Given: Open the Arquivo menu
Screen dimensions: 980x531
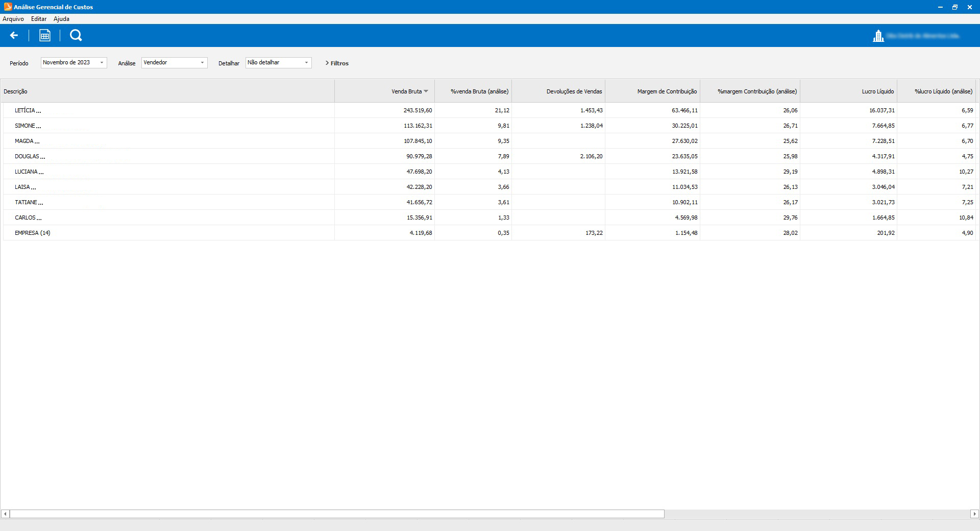Looking at the screenshot, I should 13,19.
